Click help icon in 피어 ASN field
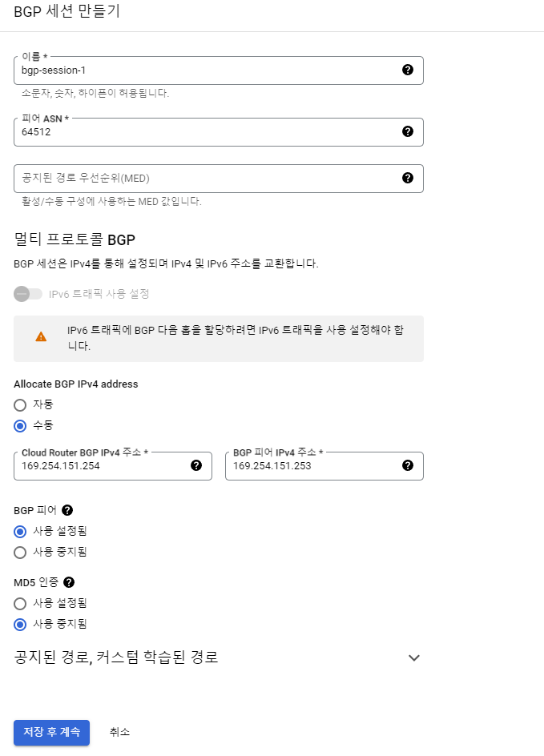 pyautogui.click(x=408, y=131)
